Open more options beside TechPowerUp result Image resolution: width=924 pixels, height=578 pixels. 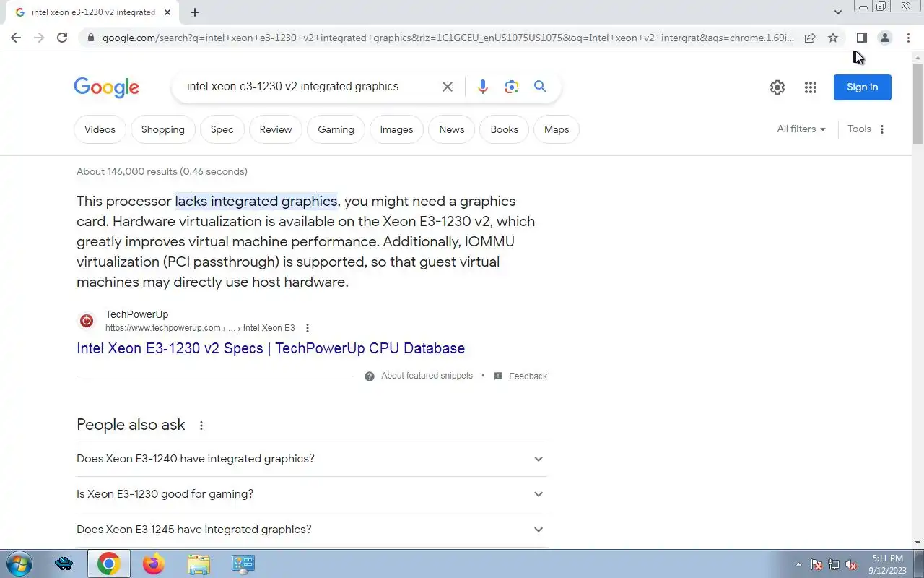(x=308, y=328)
